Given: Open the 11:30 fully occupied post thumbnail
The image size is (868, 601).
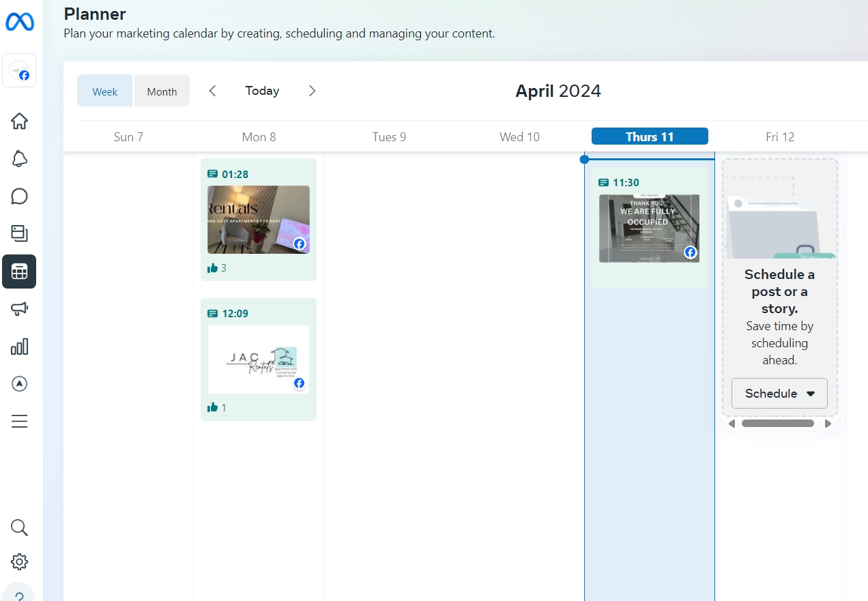Looking at the screenshot, I should 650,229.
